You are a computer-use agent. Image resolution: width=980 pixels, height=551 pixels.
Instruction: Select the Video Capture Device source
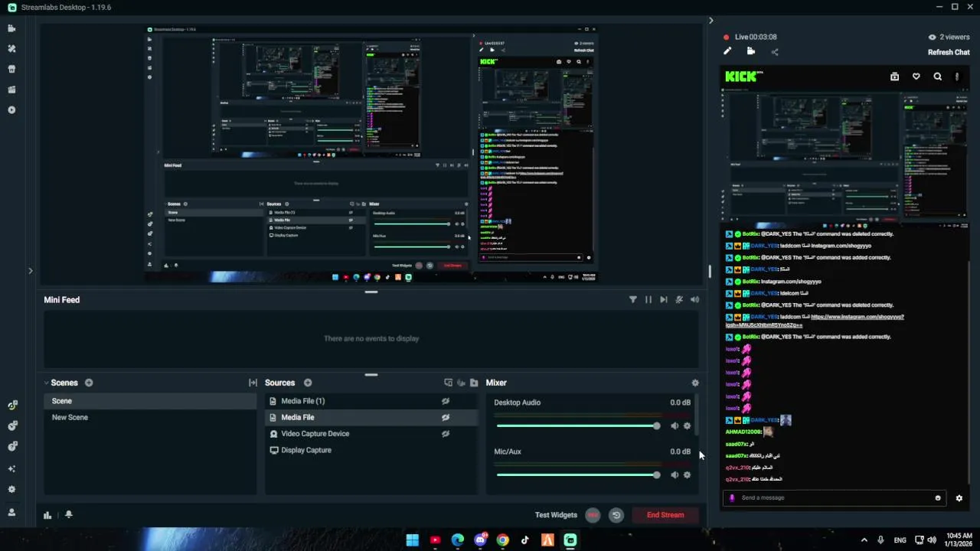[371, 434]
